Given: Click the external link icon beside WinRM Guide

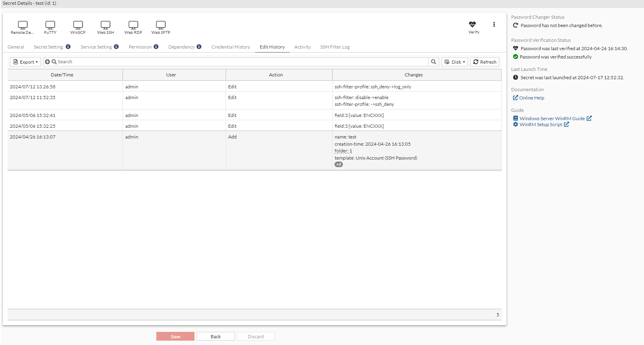Looking at the screenshot, I should (x=589, y=118).
